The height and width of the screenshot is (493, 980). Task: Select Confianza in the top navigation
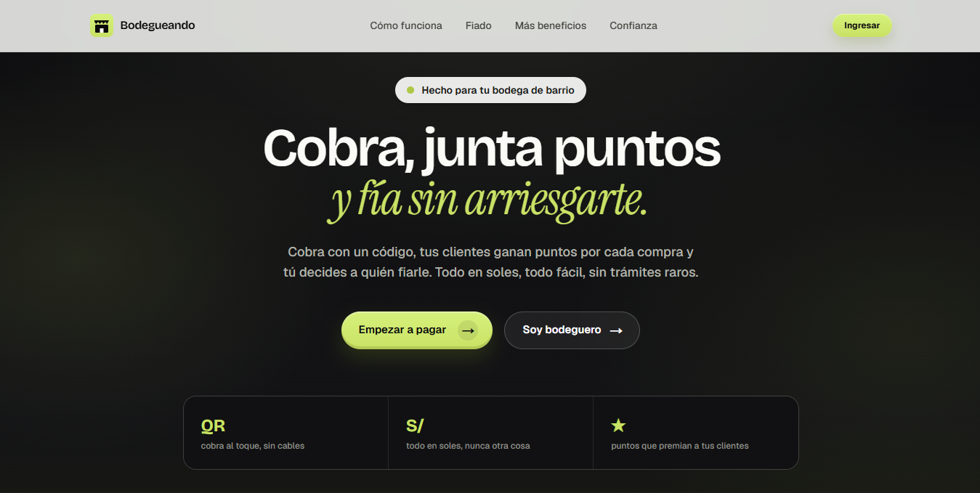click(633, 25)
